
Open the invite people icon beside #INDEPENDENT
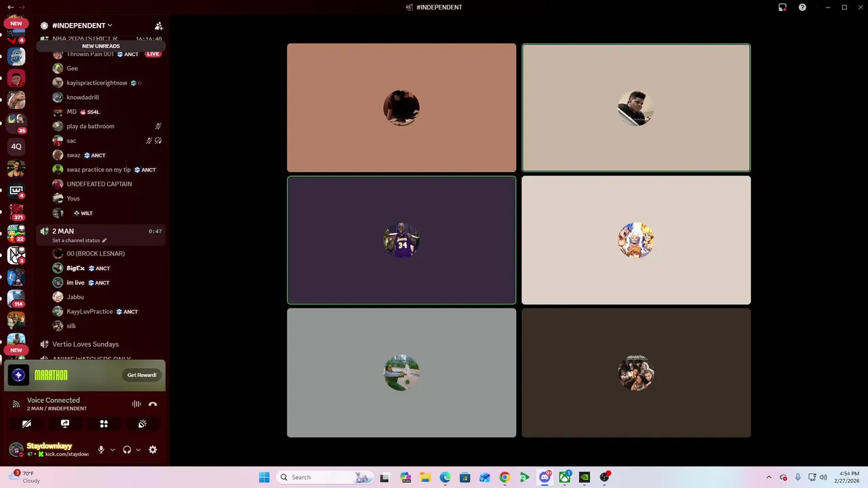(159, 26)
